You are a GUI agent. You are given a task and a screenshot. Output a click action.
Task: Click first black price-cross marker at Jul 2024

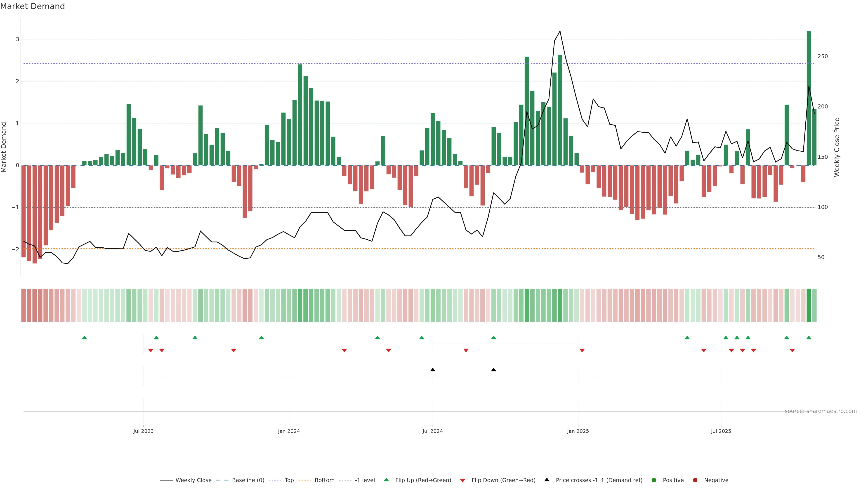click(x=433, y=370)
